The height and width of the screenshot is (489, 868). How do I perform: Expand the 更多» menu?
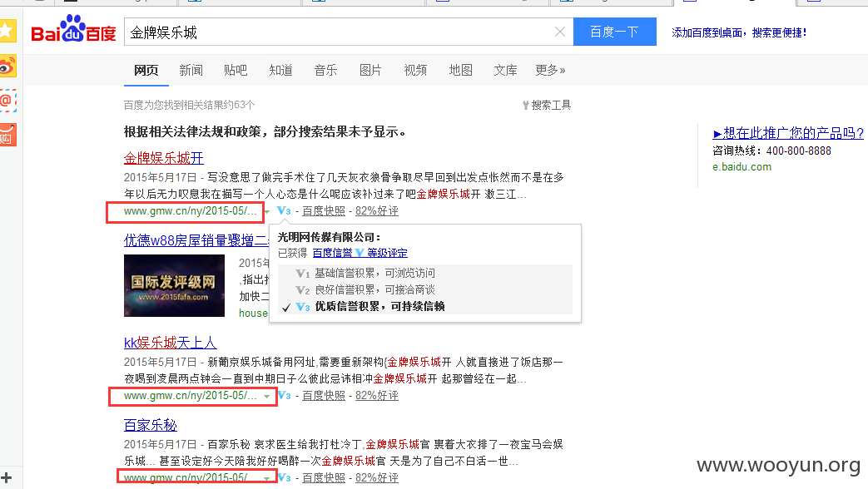click(x=550, y=70)
